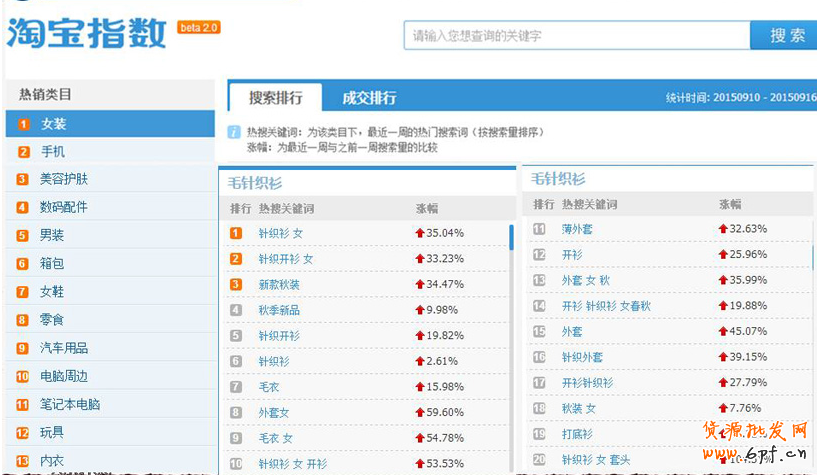Image resolution: width=817 pixels, height=475 pixels.
Task: Click rank badge 17 beside 开衫针织衫
Action: (539, 383)
